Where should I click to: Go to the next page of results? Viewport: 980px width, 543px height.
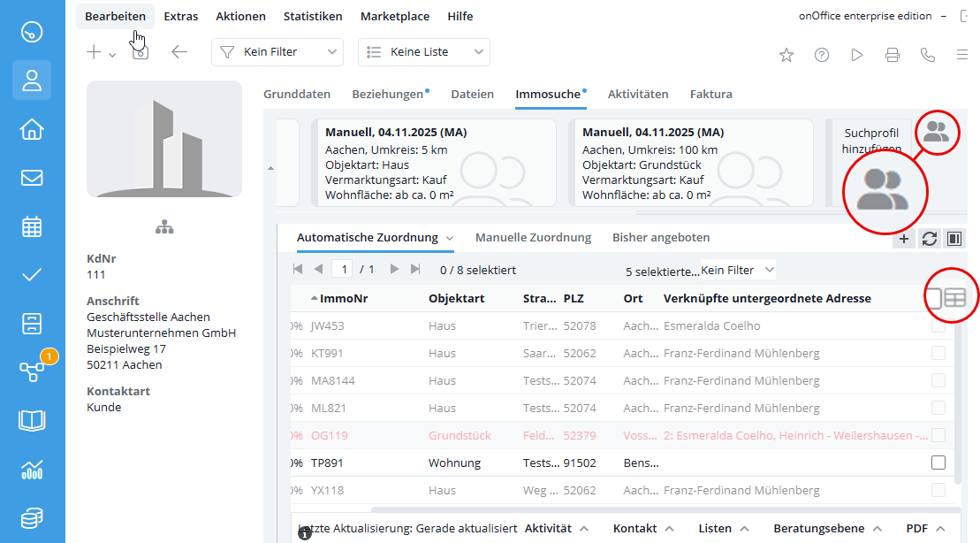(x=394, y=269)
